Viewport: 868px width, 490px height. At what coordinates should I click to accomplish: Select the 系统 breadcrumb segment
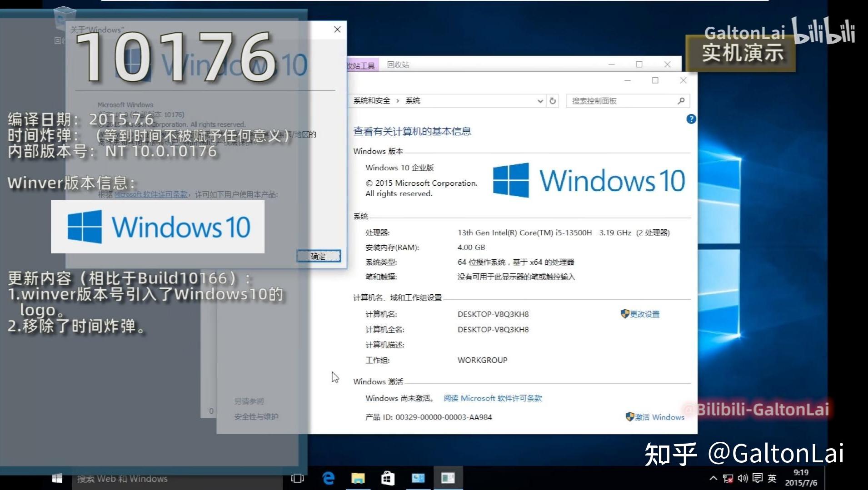pos(413,101)
